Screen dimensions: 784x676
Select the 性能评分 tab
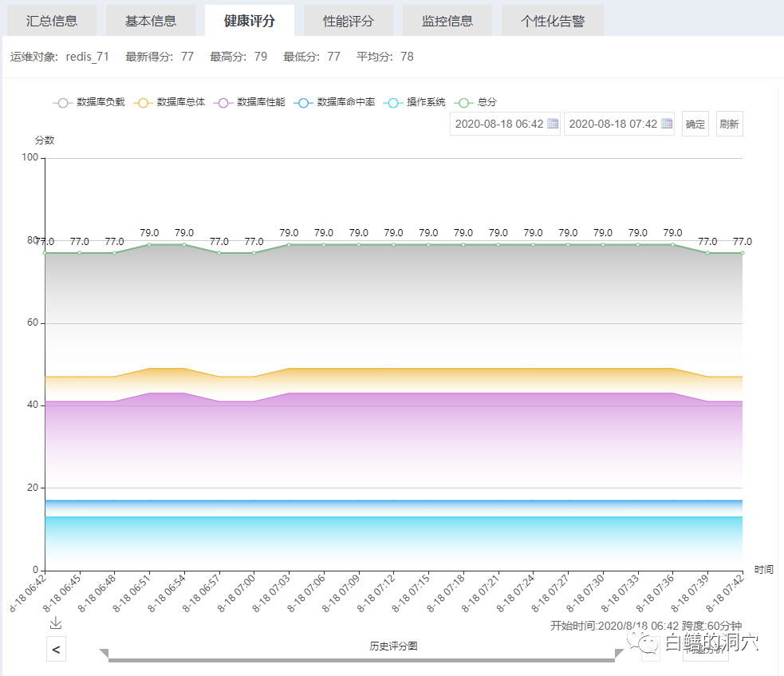(349, 21)
